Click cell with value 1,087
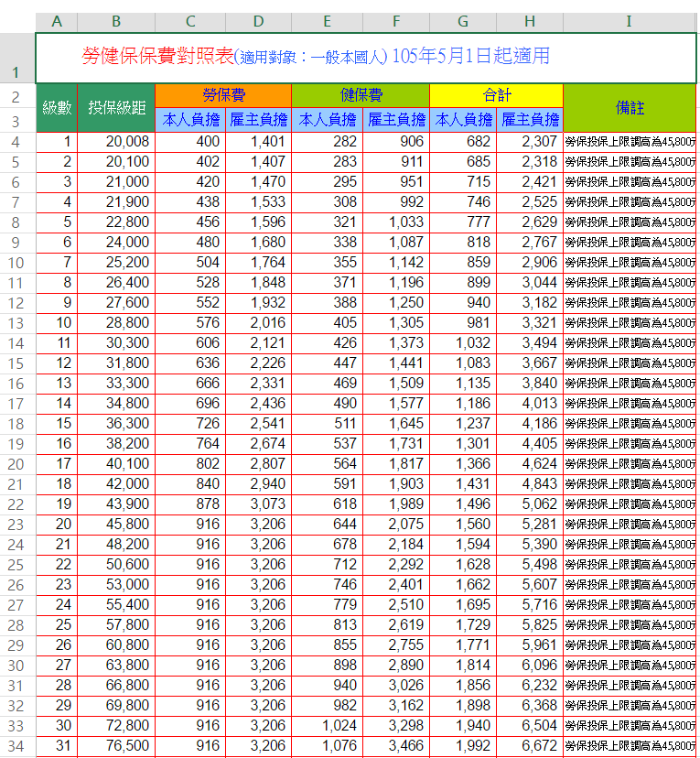Viewport: 700px width, 758px height. (396, 243)
